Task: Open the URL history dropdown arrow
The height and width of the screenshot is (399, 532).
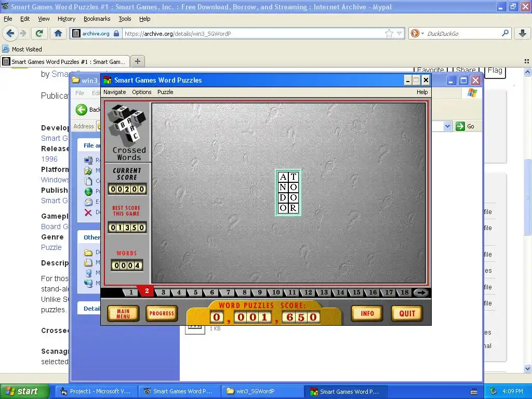Action: 400,33
